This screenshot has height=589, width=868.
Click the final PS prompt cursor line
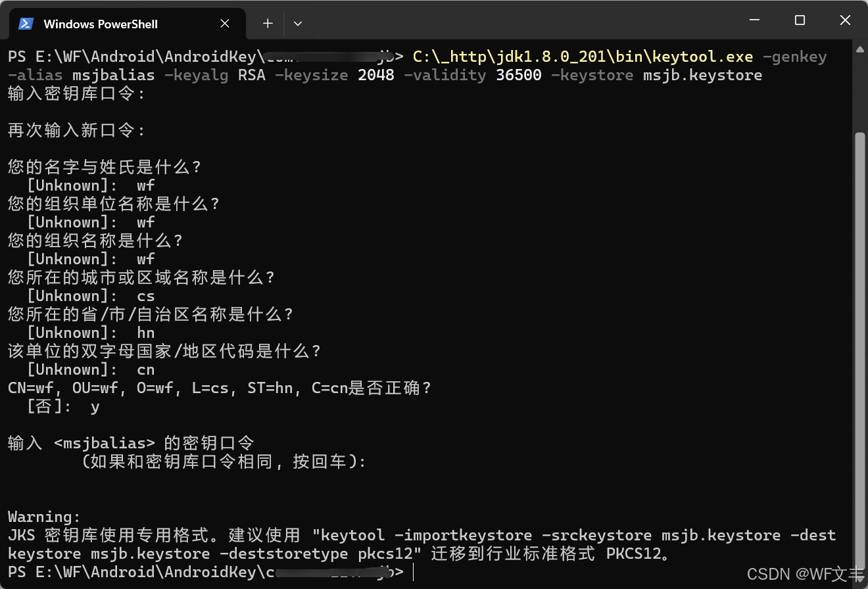211,572
